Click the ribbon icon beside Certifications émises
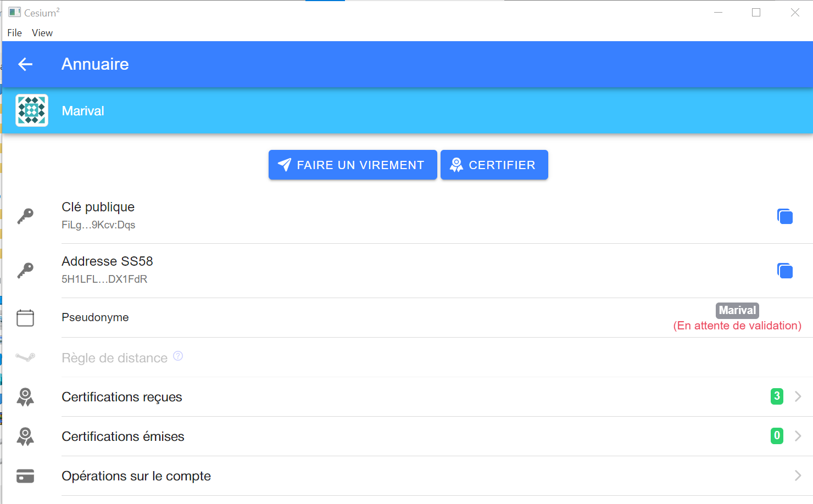The width and height of the screenshot is (813, 504). [x=25, y=436]
